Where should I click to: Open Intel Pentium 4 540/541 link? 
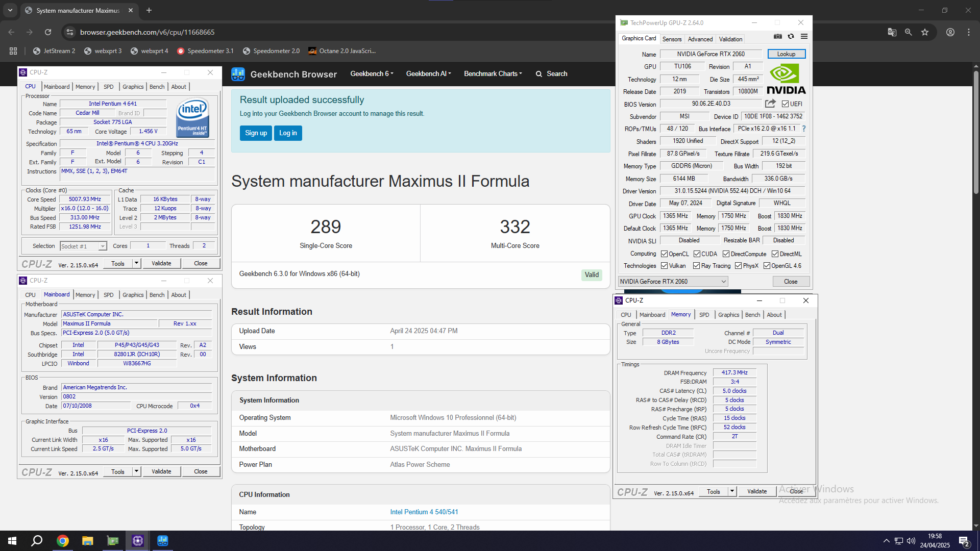[424, 512]
